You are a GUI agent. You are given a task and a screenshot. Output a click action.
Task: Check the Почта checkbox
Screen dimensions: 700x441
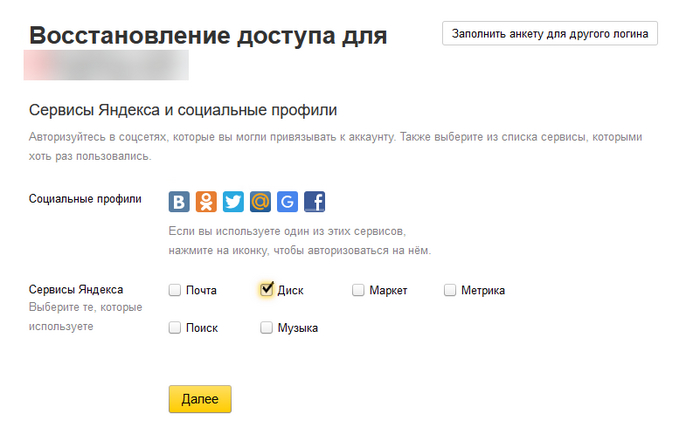[x=175, y=290]
